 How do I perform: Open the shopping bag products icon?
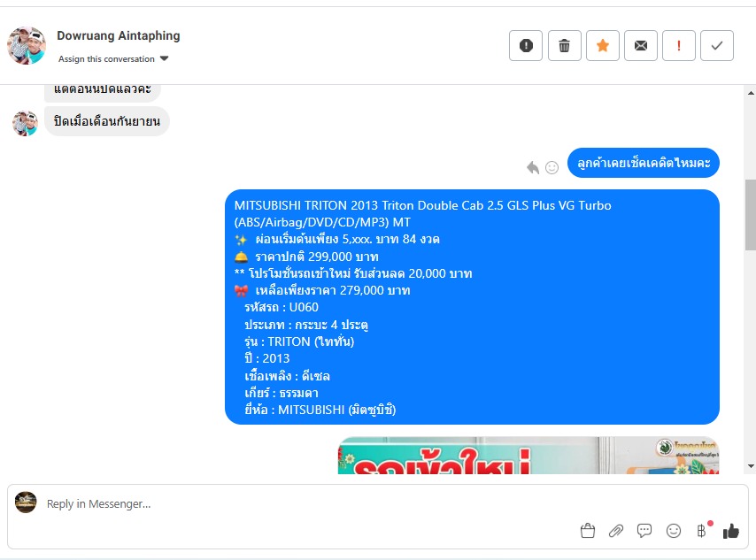(x=587, y=531)
